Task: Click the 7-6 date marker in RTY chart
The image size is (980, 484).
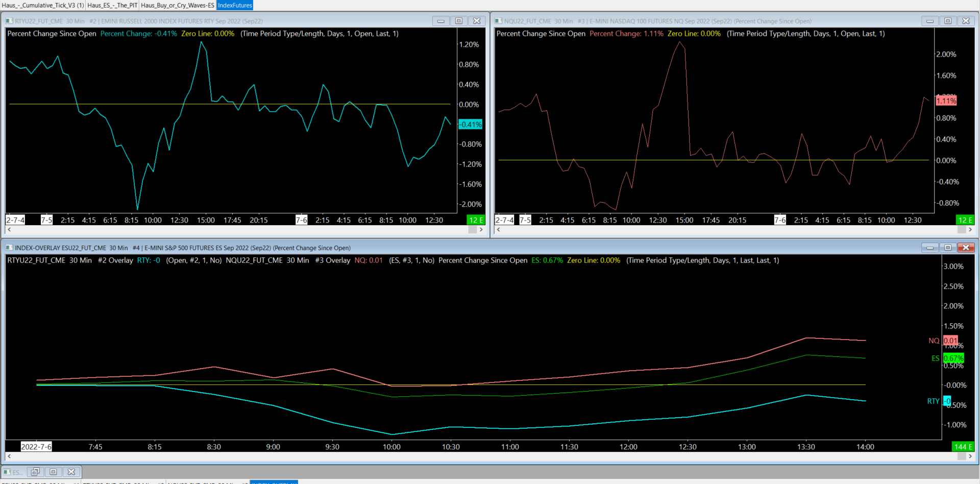Action: [302, 220]
